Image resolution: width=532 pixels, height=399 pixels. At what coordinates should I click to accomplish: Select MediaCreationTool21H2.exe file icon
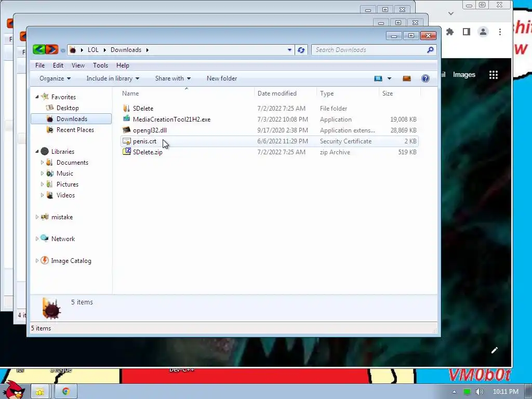click(x=127, y=119)
